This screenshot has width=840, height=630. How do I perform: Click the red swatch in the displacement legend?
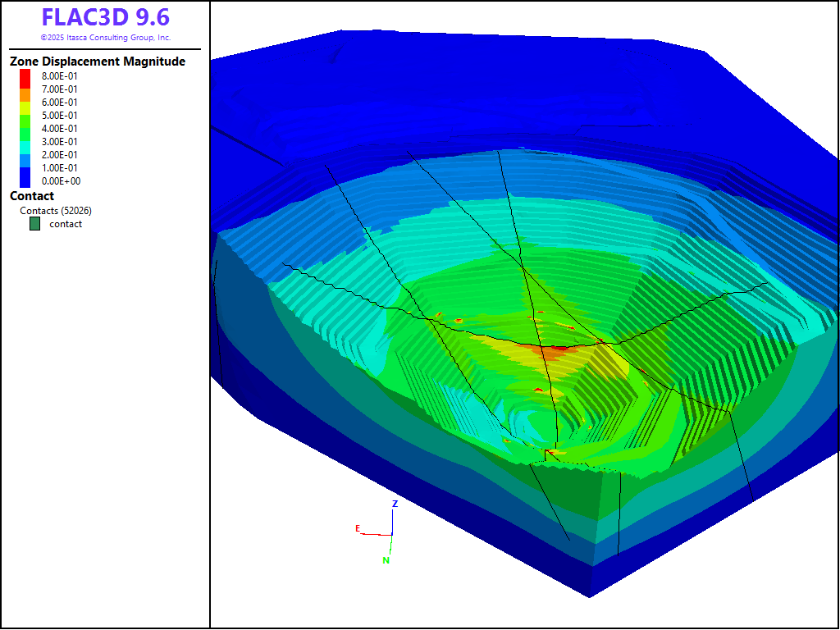click(x=25, y=78)
